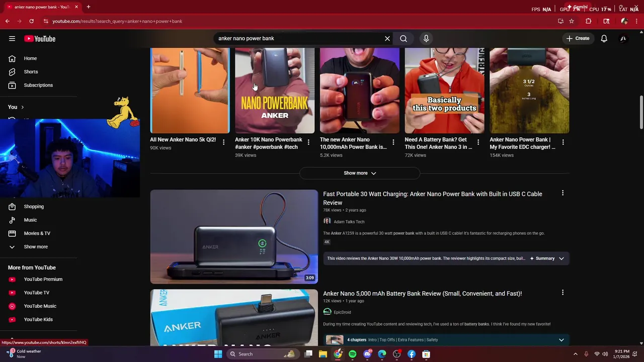The image size is (644, 362).
Task: Open Subscriptions in the sidebar
Action: pos(39,85)
